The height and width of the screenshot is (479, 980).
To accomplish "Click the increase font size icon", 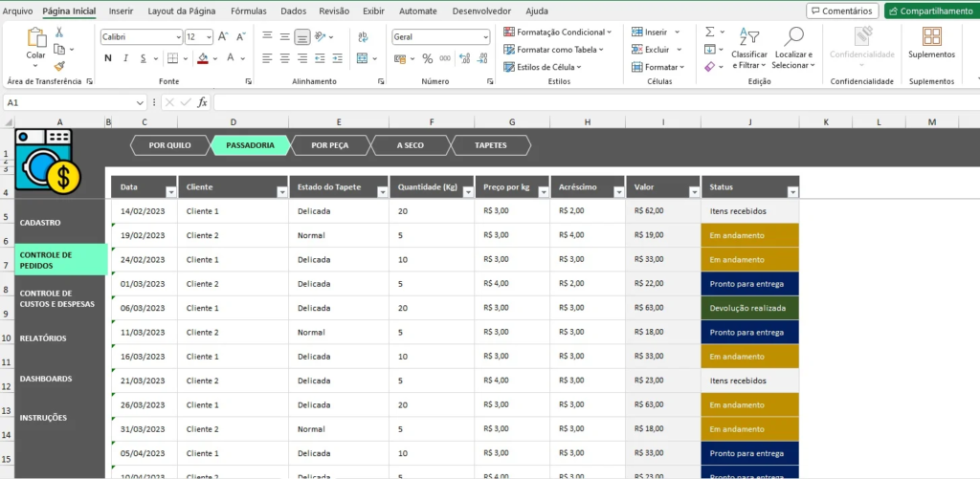I will (x=222, y=36).
